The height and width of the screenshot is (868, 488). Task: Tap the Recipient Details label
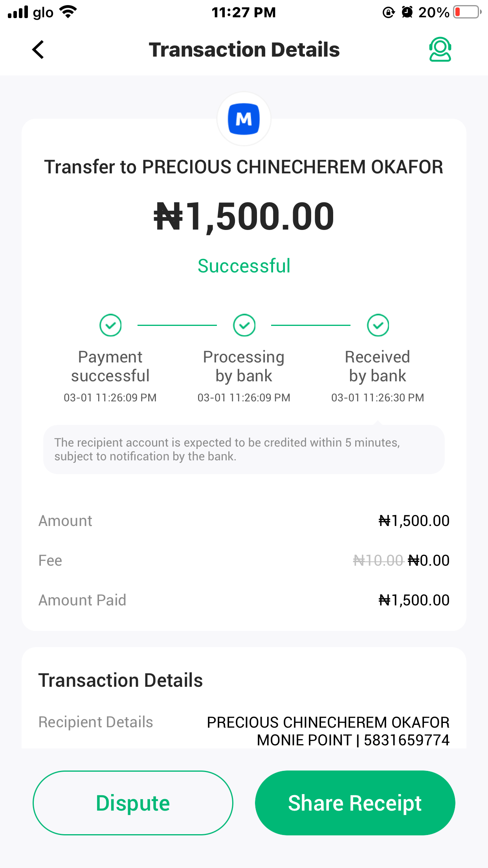(x=95, y=722)
